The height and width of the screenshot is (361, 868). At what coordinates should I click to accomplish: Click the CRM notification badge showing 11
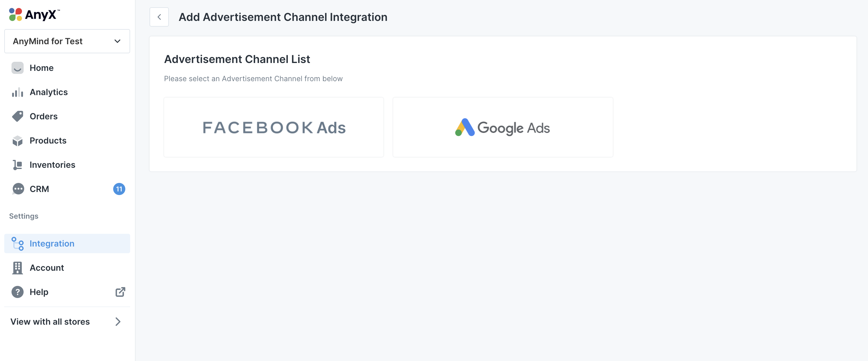click(x=119, y=189)
